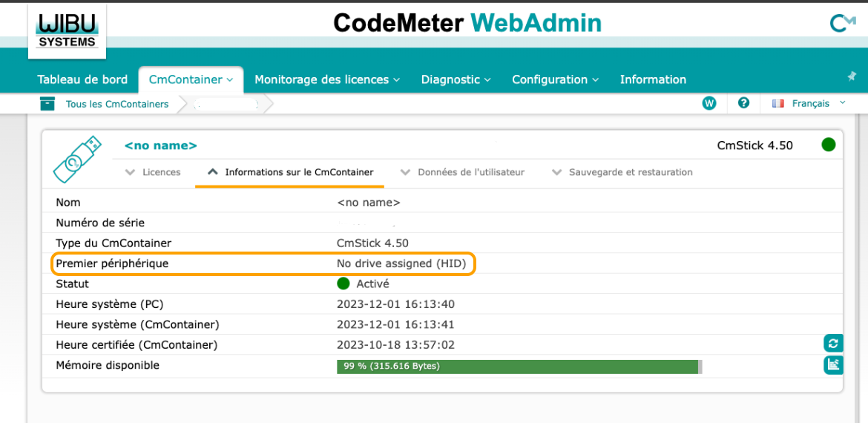The image size is (868, 423).
Task: Expand Monitorage des licences menu
Action: pos(326,79)
